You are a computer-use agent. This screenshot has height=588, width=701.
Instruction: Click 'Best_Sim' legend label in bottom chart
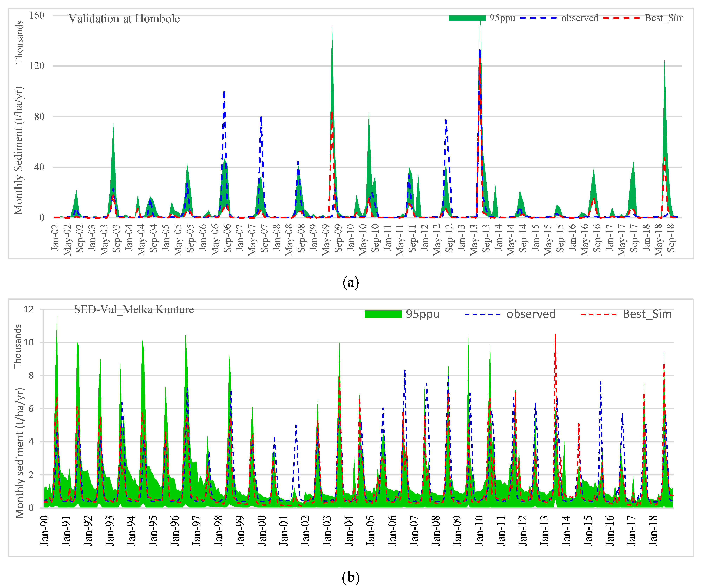click(647, 314)
